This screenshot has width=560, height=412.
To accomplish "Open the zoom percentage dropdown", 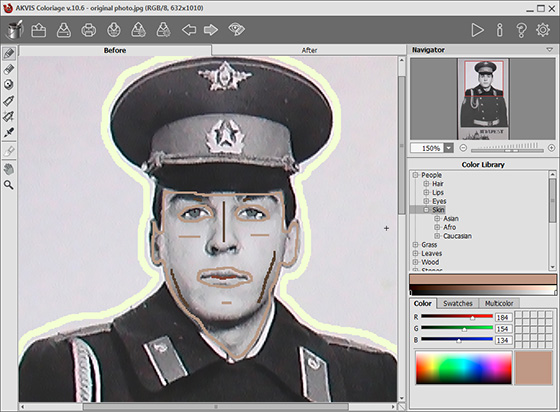I will [449, 148].
